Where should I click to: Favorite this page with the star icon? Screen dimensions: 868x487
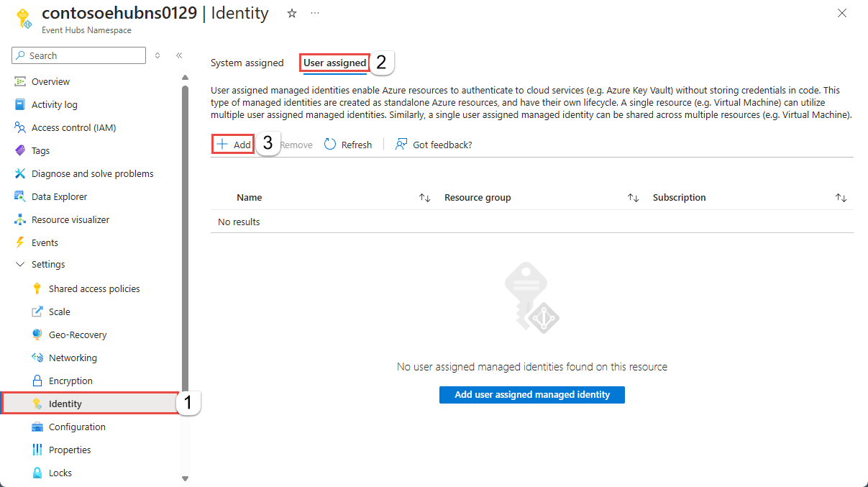[292, 13]
